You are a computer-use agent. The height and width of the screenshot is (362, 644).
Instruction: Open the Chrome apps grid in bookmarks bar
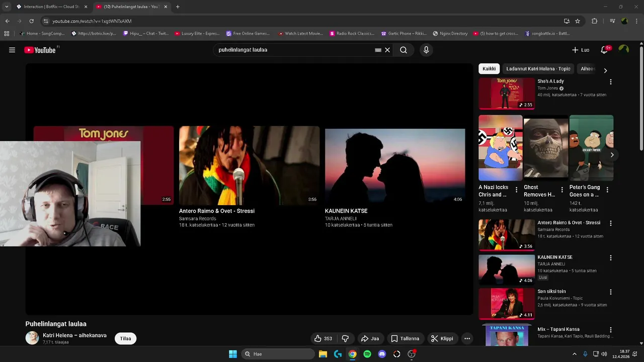click(7, 34)
